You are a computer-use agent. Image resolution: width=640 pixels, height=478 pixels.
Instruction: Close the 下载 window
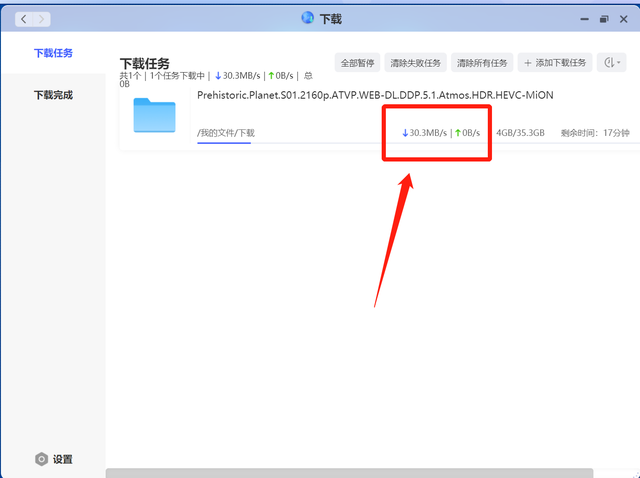point(623,19)
